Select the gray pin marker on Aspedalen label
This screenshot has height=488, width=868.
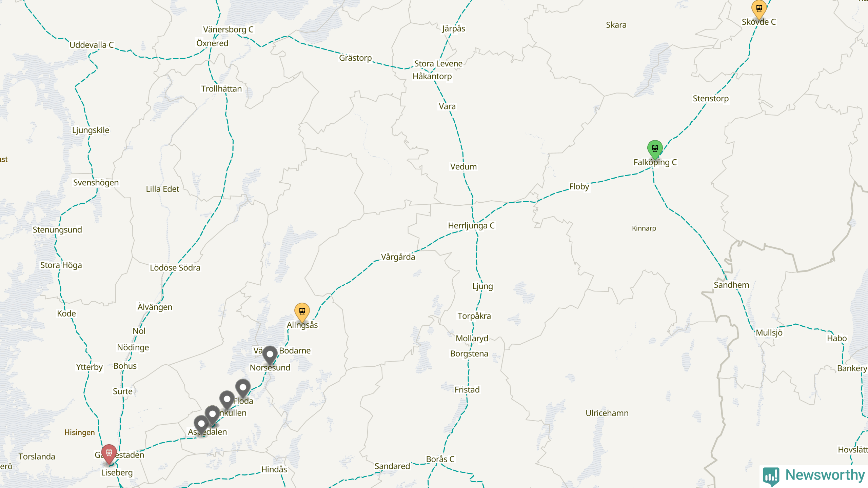pyautogui.click(x=201, y=425)
